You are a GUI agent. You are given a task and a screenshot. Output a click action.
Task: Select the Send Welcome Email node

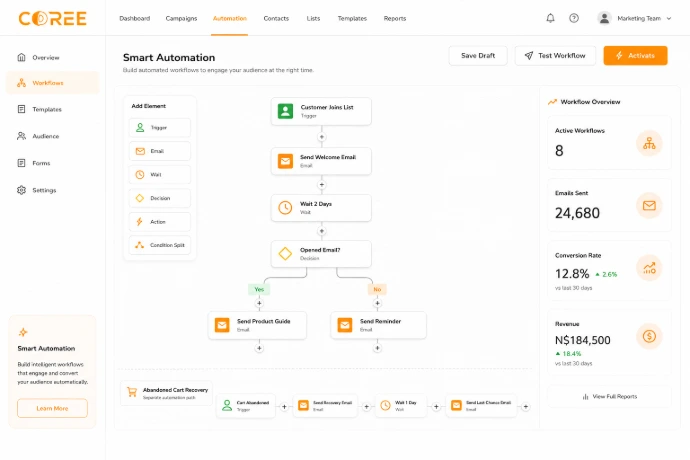coord(321,161)
